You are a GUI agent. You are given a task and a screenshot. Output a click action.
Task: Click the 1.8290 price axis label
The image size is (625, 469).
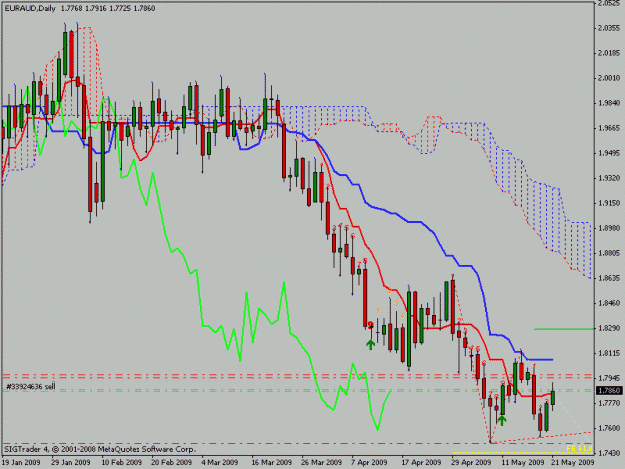coord(609,328)
